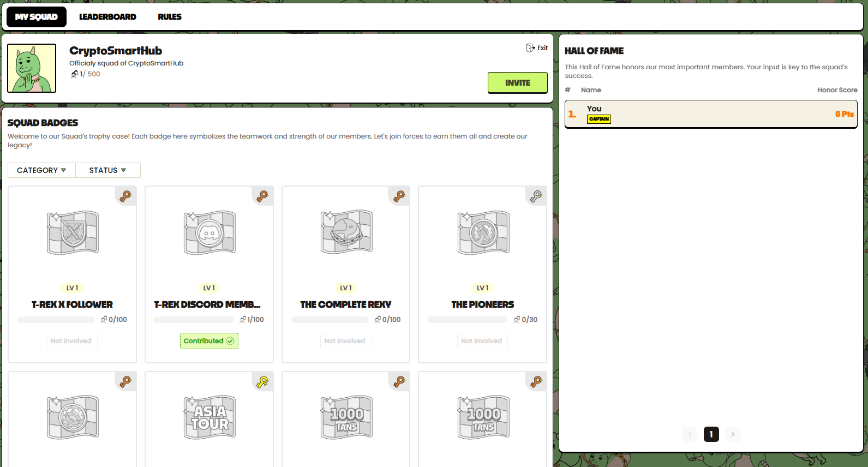Click the CryptoSmartHub squad avatar image
This screenshot has width=868, height=467.
pyautogui.click(x=32, y=68)
